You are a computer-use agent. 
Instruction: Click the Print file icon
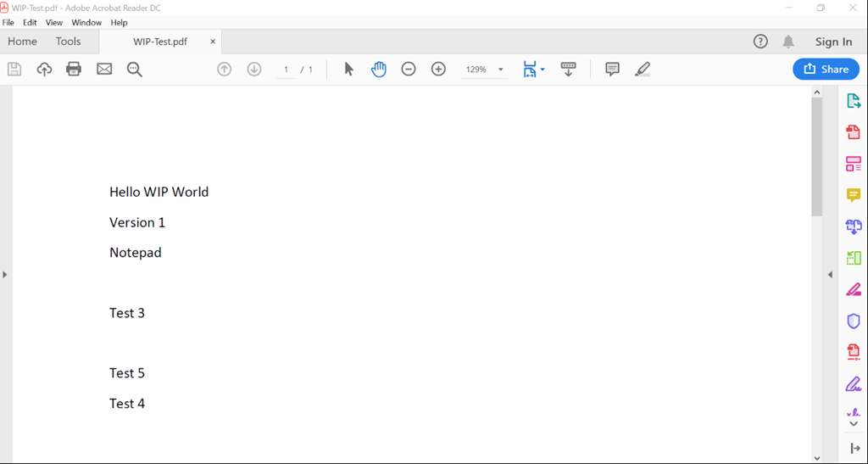point(74,70)
